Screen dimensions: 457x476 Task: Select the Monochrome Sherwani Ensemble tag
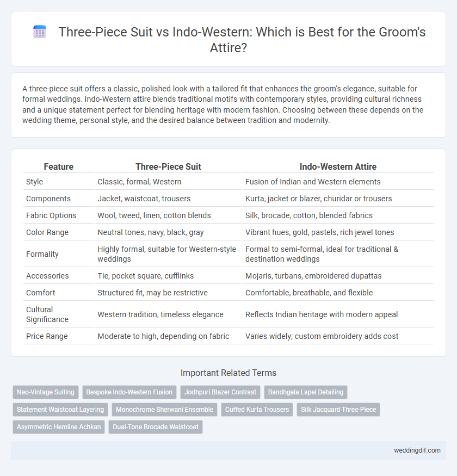click(x=165, y=409)
